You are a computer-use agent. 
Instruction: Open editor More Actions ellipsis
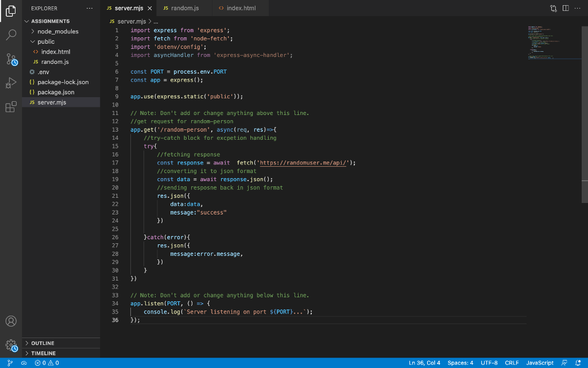[578, 8]
